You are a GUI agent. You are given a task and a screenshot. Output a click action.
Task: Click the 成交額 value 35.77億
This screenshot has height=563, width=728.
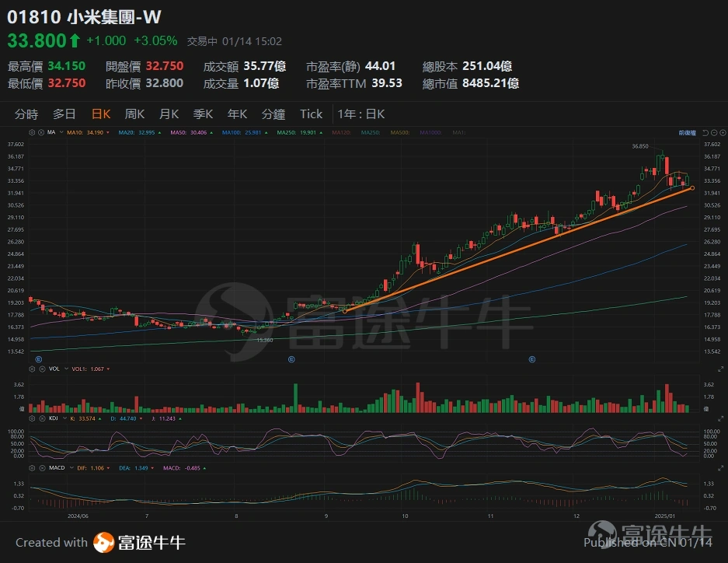(265, 66)
